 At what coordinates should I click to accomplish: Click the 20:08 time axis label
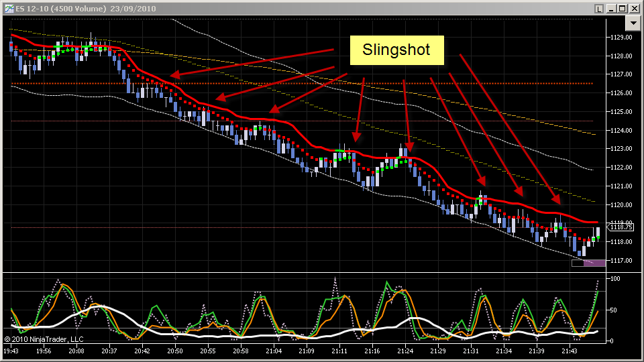pos(76,351)
